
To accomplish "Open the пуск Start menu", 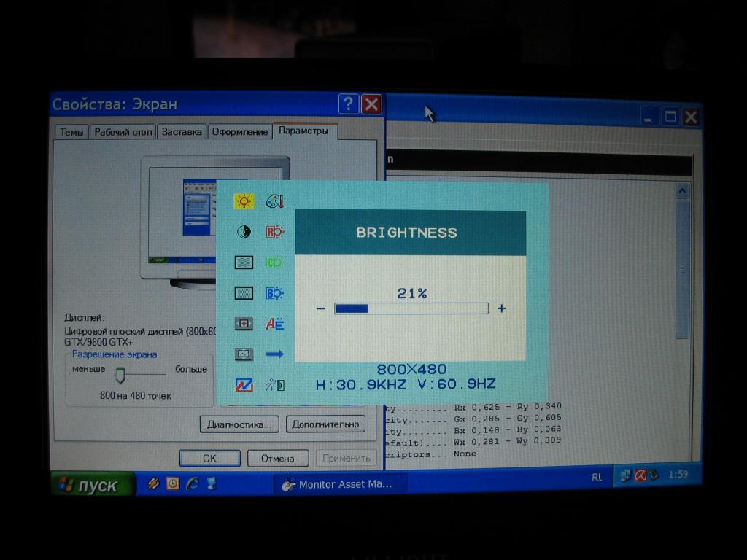I will pos(92,486).
